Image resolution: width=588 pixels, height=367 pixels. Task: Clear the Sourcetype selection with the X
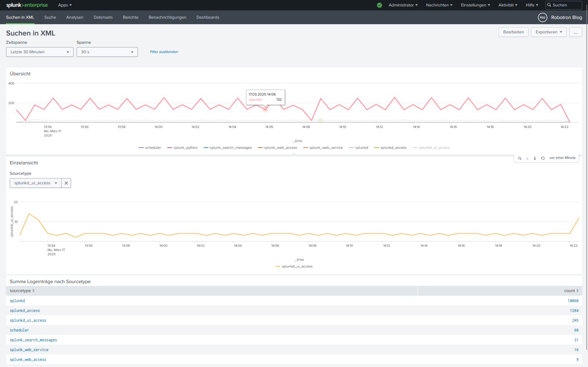coord(66,183)
